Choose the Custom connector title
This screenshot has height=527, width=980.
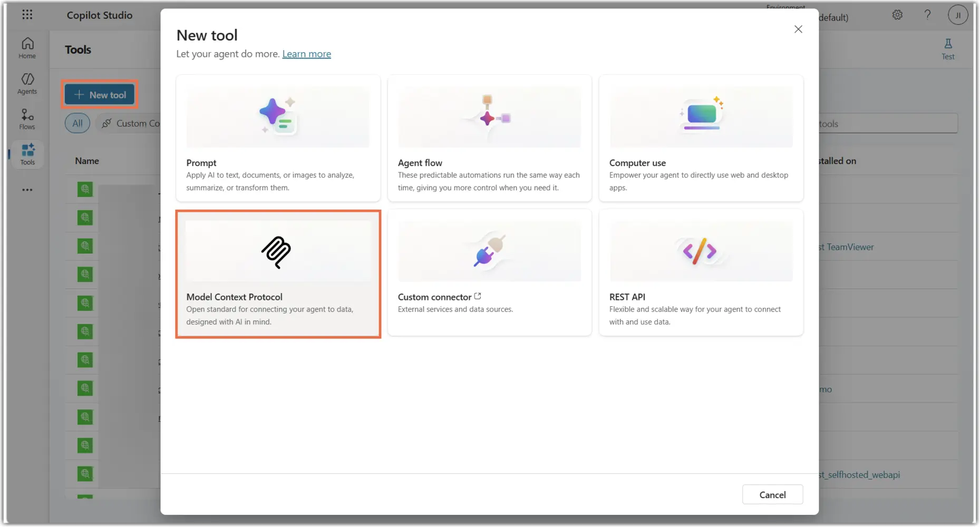point(434,297)
